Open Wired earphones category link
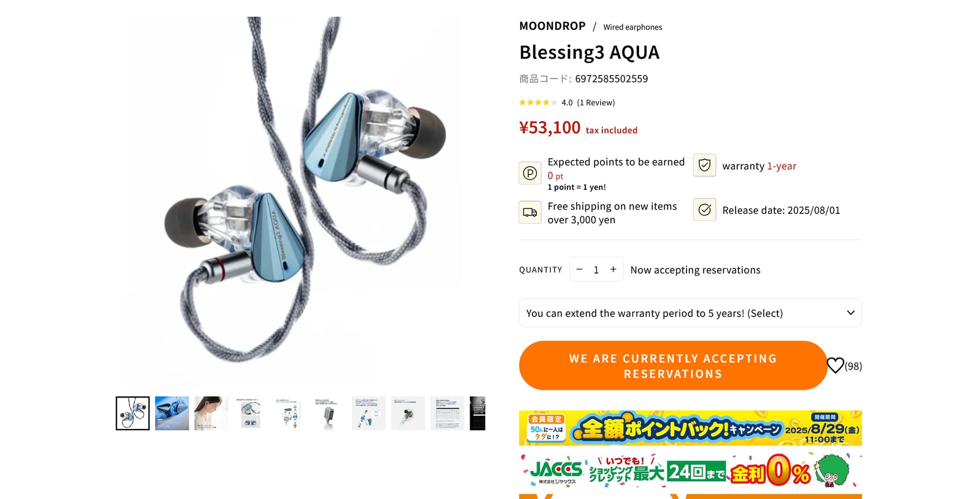 pos(632,27)
